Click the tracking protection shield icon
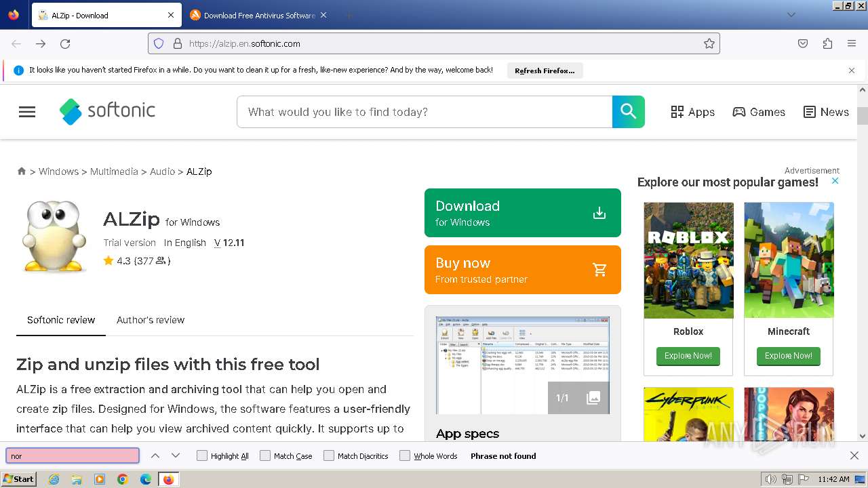868x488 pixels. tap(159, 43)
